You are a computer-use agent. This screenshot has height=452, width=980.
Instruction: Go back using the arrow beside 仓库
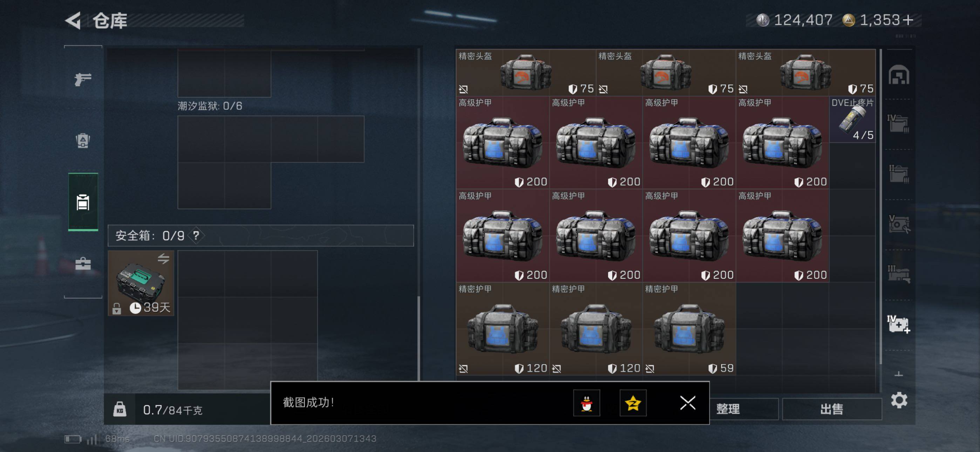(73, 21)
